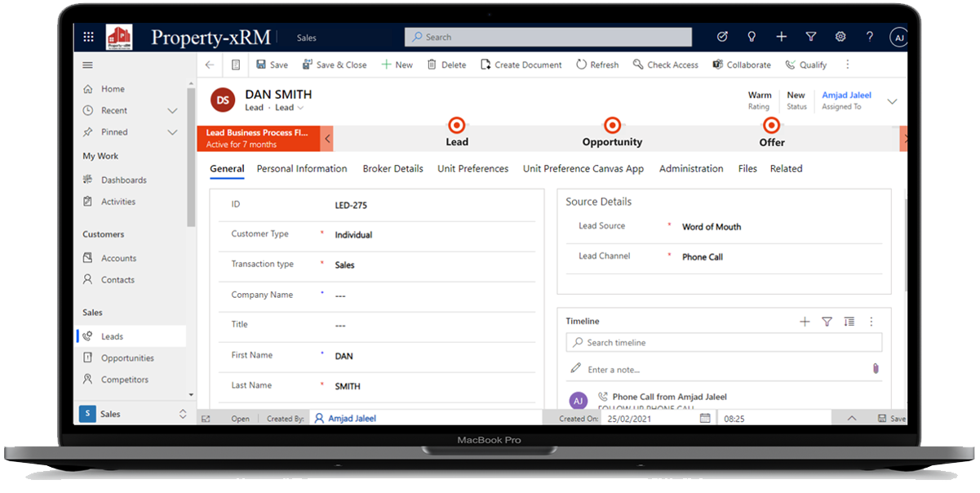Create a New record
The image size is (980, 493).
click(x=397, y=64)
